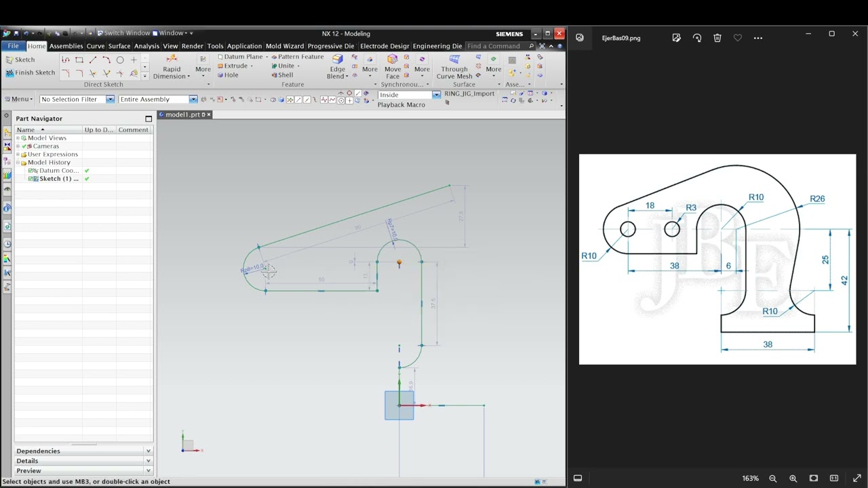
Task: Select the Line sketch tool
Action: (x=93, y=60)
